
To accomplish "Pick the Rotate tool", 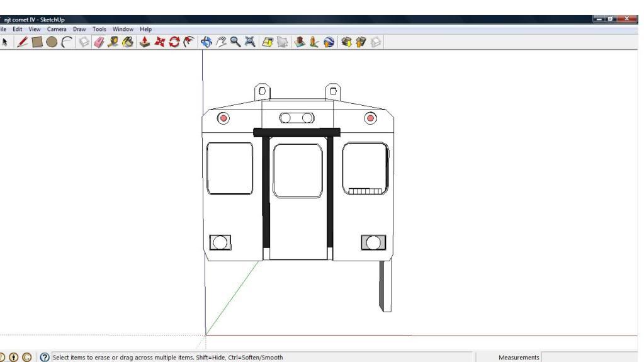I will pos(174,42).
